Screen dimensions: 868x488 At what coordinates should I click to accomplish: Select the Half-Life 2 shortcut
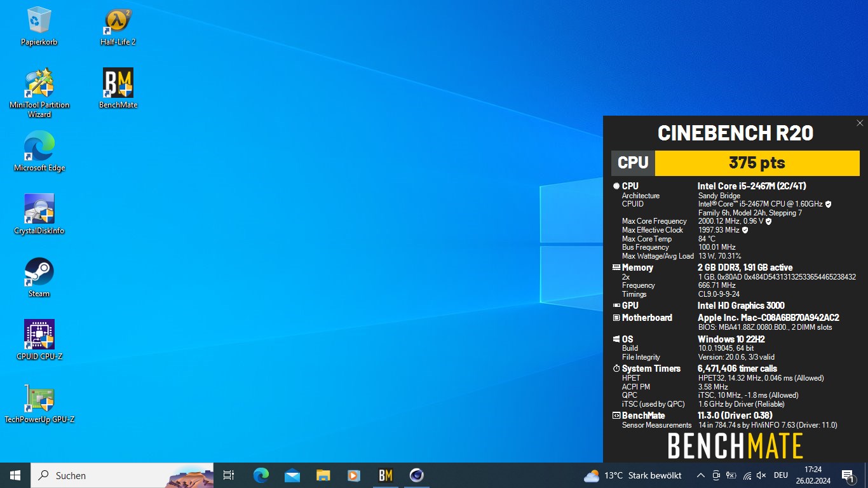(x=118, y=26)
